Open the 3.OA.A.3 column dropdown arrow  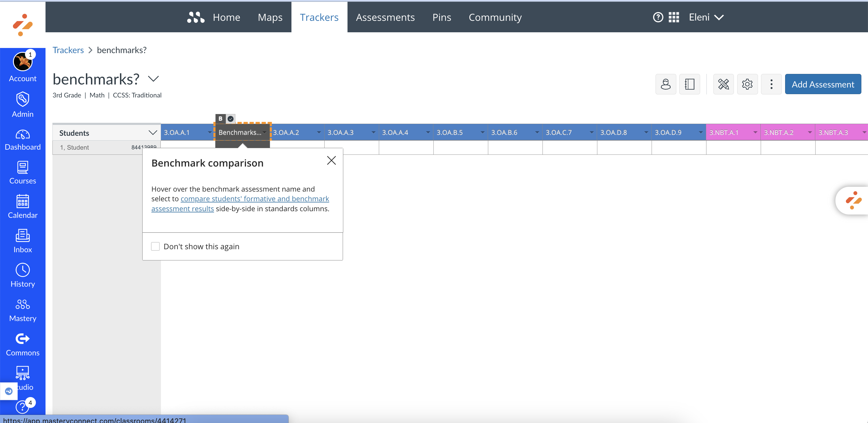pyautogui.click(x=373, y=132)
